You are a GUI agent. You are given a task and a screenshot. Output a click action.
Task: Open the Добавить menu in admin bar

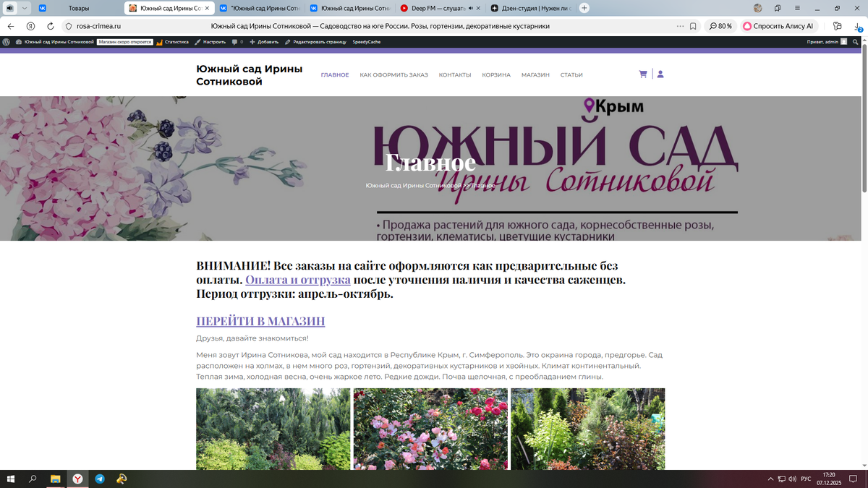click(x=264, y=42)
